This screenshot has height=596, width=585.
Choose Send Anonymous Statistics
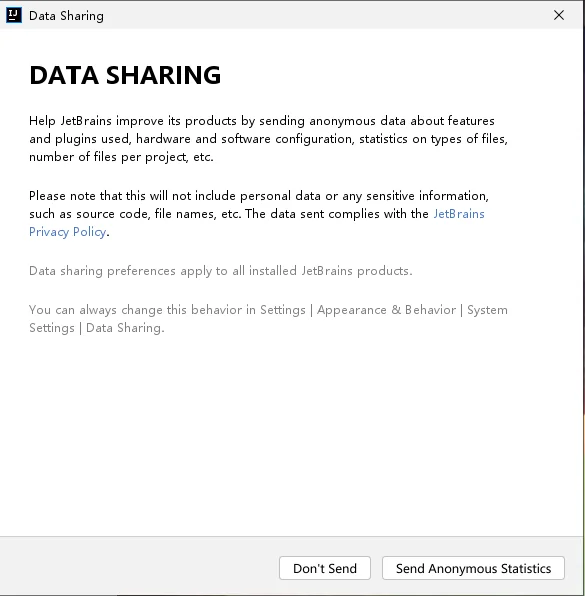473,568
